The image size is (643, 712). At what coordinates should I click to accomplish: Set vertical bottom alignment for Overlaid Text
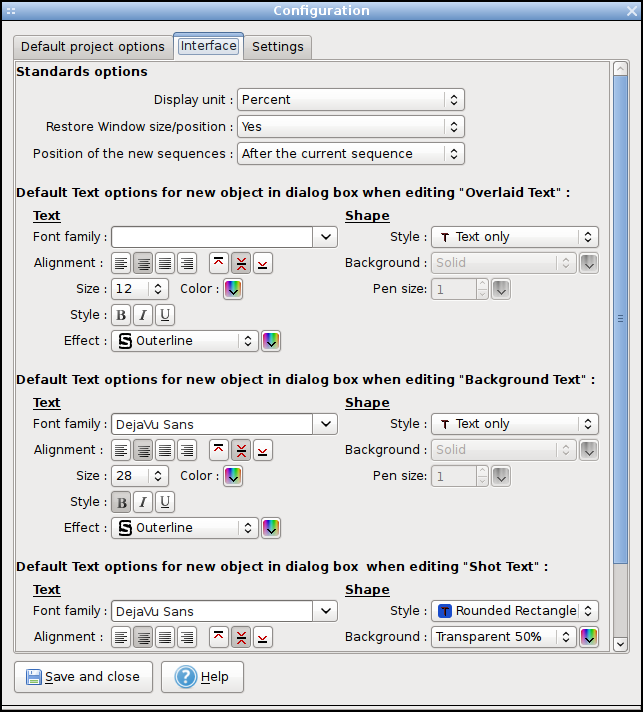tap(262, 263)
